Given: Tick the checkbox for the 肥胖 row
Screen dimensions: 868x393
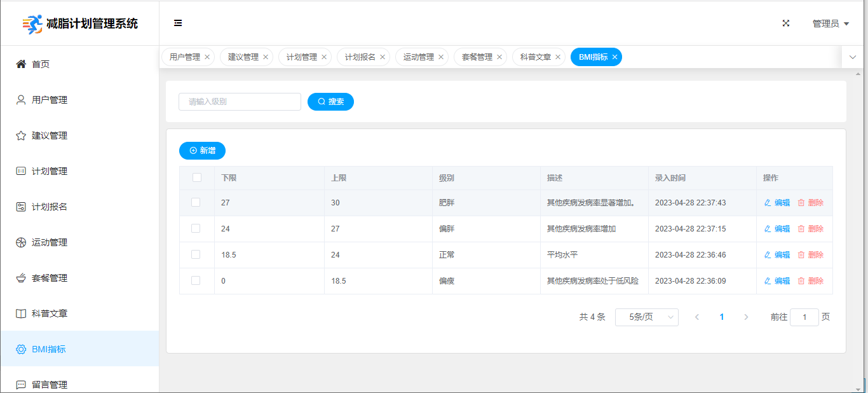Looking at the screenshot, I should [196, 202].
